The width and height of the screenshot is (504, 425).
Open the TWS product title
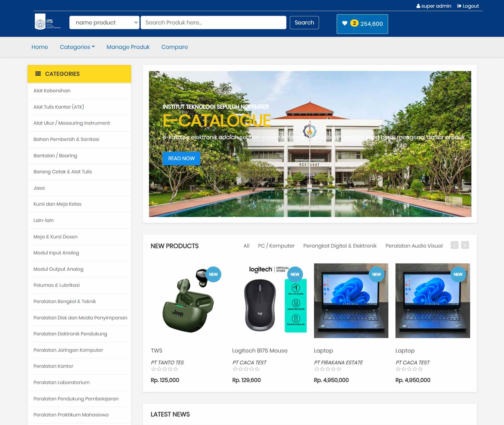pyautogui.click(x=157, y=351)
